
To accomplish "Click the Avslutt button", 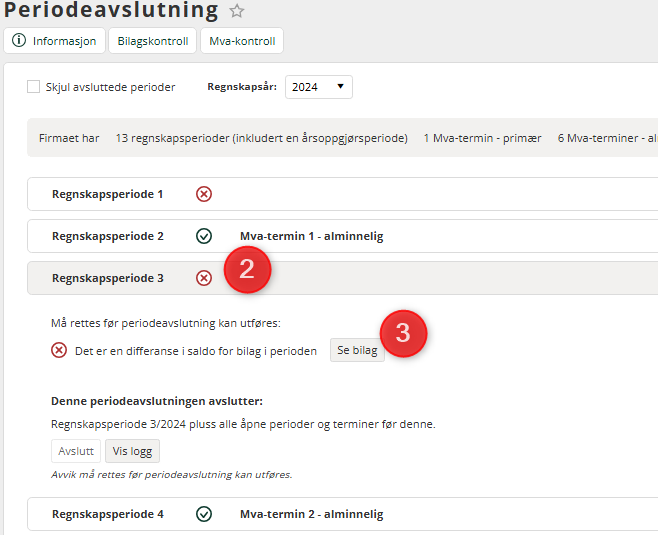I will 76,451.
